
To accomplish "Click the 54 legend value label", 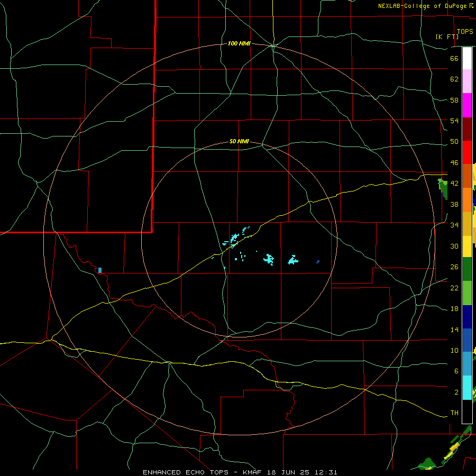I will (454, 121).
